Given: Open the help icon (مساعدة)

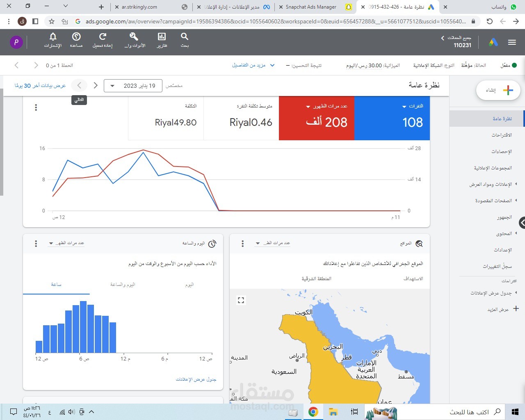Looking at the screenshot, I should 76,40.
